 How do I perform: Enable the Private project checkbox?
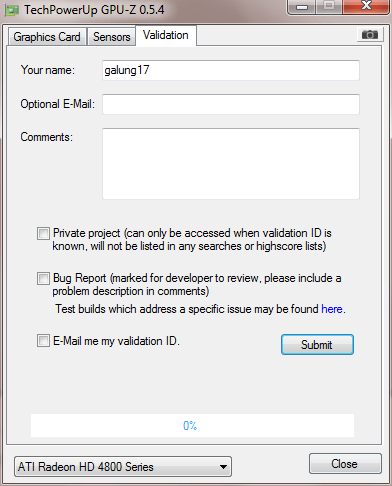[x=43, y=233]
